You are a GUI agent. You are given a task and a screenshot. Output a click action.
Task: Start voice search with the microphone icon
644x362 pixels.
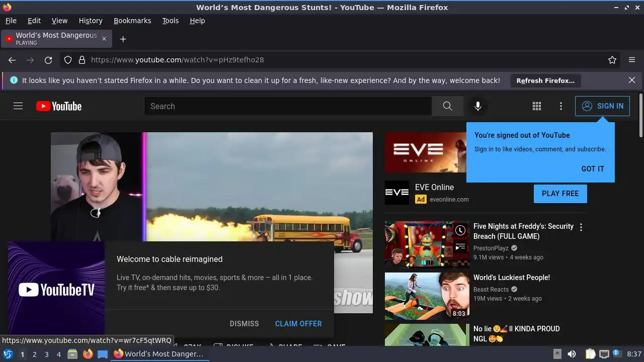tap(478, 106)
